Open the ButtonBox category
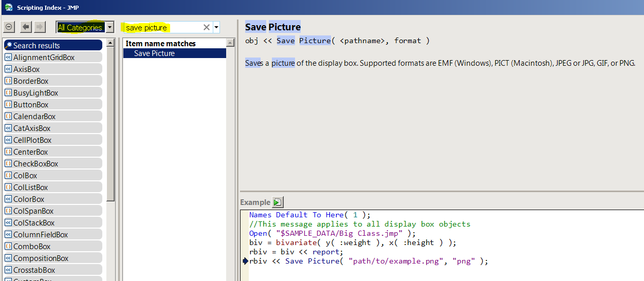 31,105
